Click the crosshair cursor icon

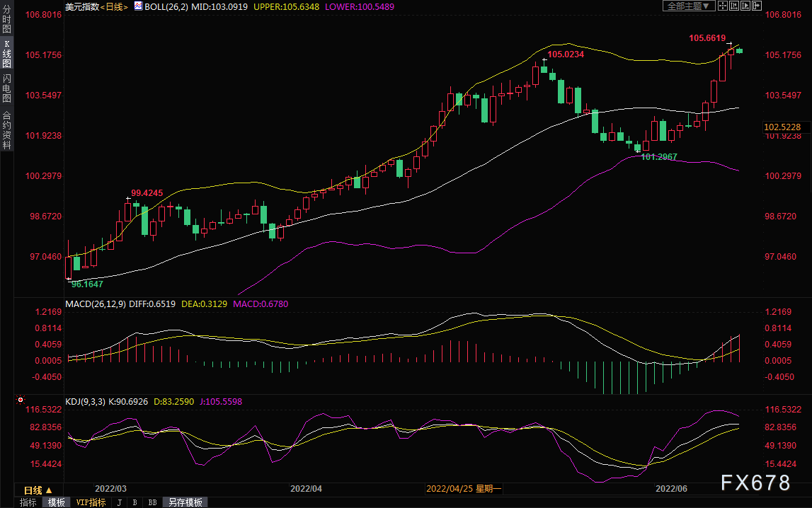pyautogui.click(x=722, y=6)
